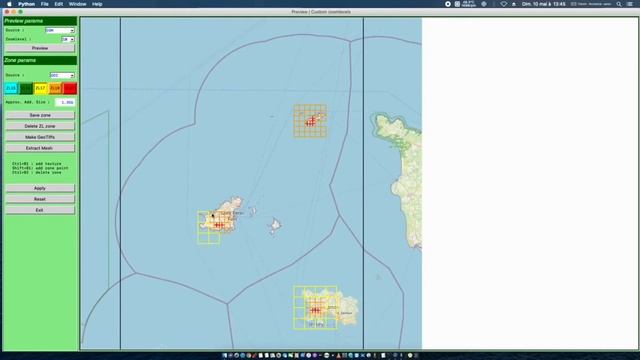Image resolution: width=640 pixels, height=360 pixels.
Task: Click the window title 'Preview | Custom zoomlevels'
Action: pyautogui.click(x=321, y=12)
